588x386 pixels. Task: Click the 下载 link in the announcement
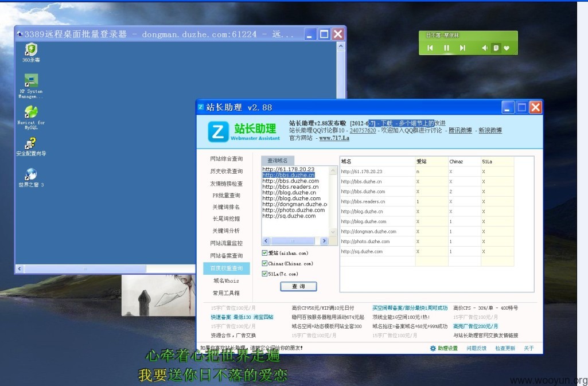click(387, 123)
